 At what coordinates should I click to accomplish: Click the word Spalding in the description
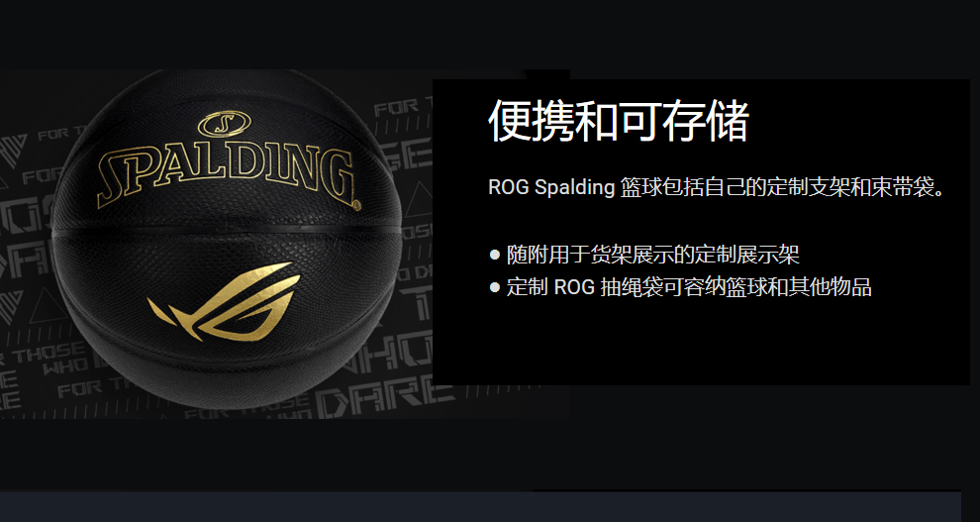574,188
